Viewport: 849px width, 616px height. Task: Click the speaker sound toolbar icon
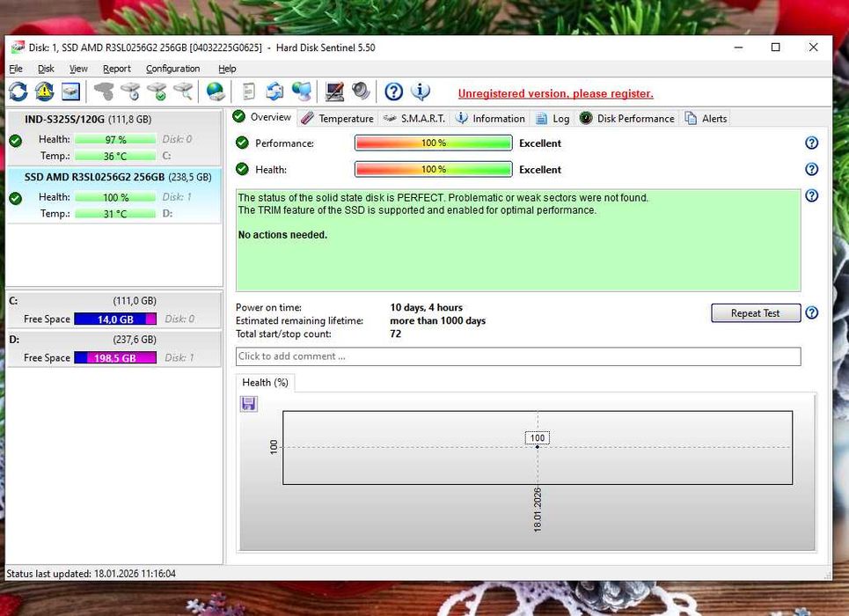pyautogui.click(x=361, y=92)
